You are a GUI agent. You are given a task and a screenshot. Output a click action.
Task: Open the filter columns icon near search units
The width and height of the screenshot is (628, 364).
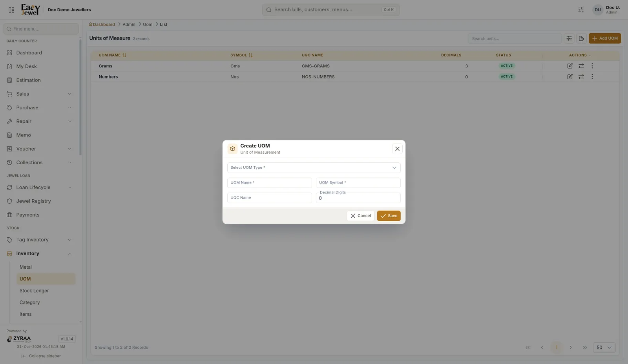click(569, 38)
